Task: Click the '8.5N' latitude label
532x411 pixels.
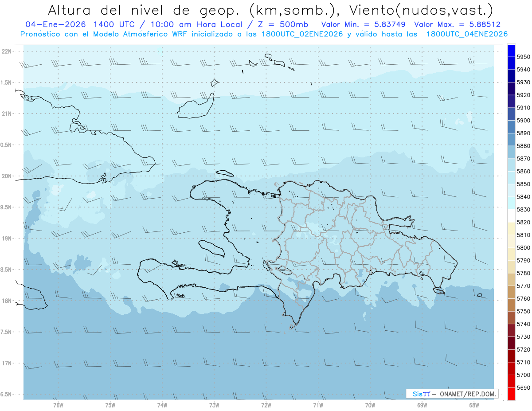Action: pos(6,270)
